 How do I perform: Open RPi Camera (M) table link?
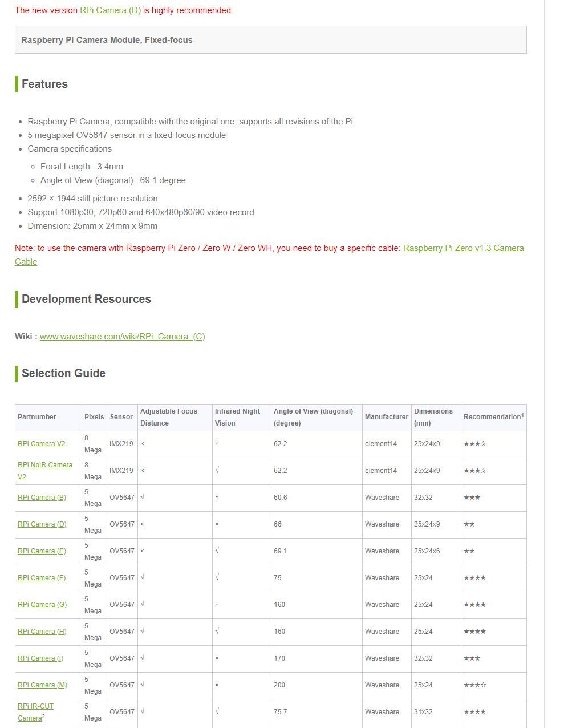(42, 685)
